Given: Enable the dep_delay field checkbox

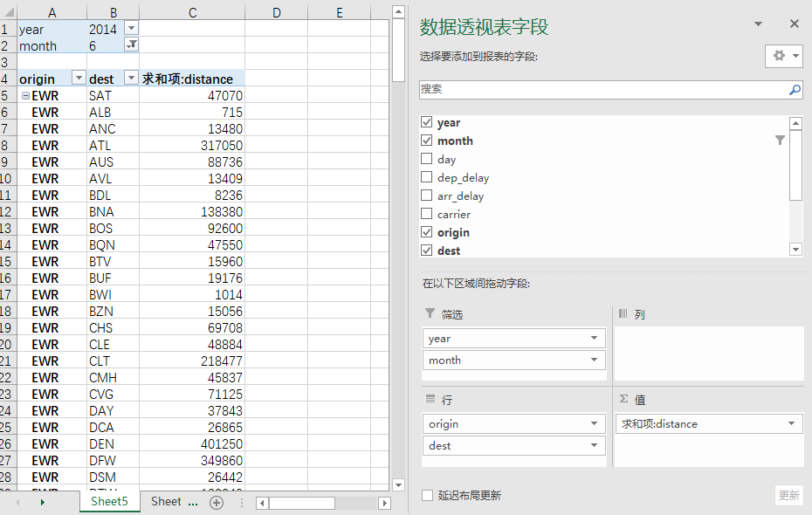Looking at the screenshot, I should (x=427, y=177).
